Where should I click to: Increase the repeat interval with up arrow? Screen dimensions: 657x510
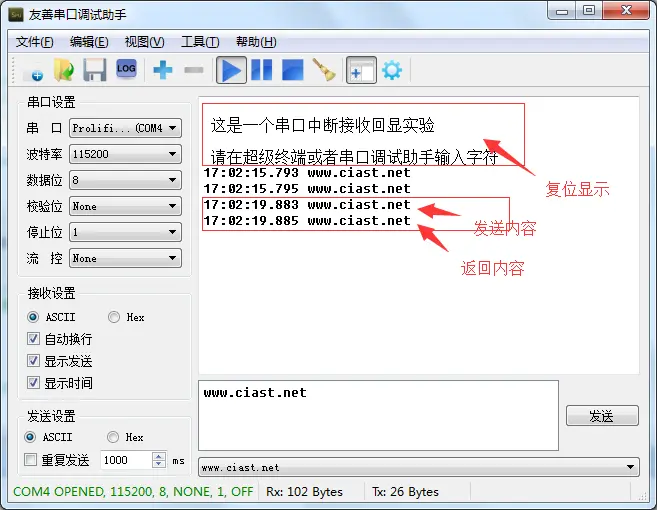point(158,456)
